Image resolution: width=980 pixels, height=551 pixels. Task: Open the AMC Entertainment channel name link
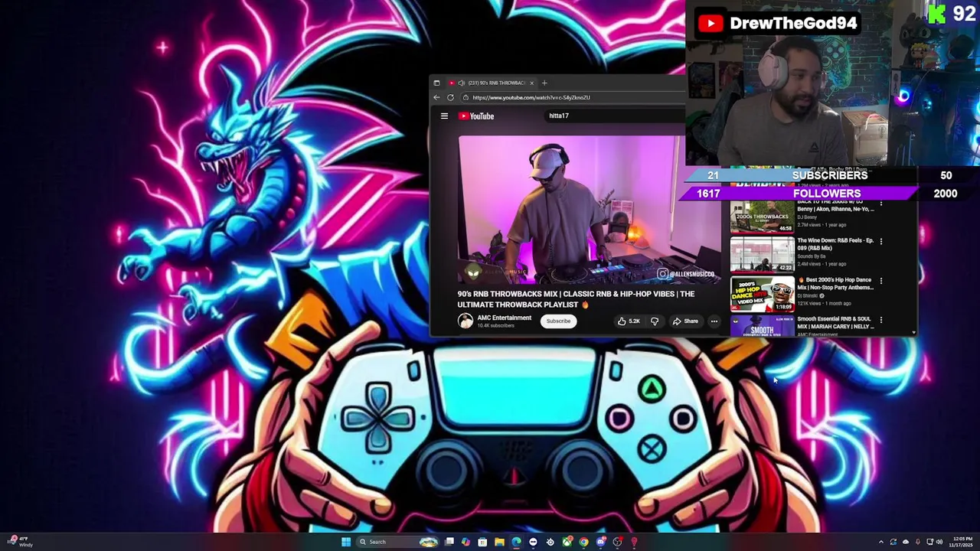point(504,318)
